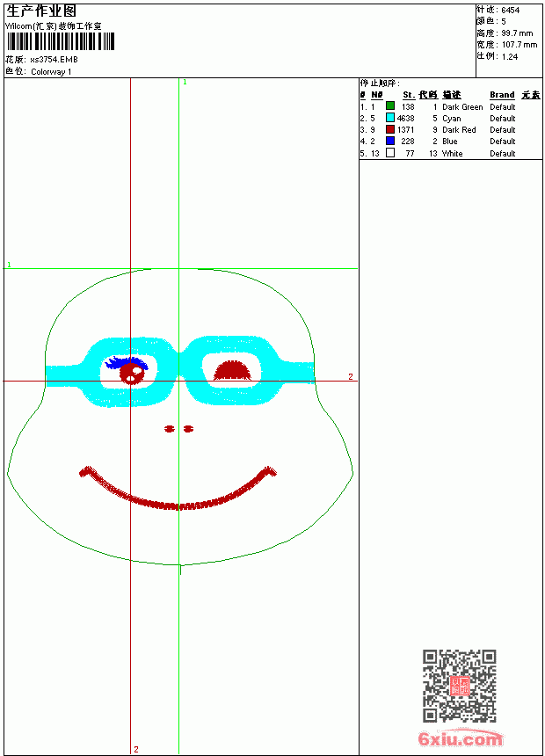The width and height of the screenshot is (545, 756).
Task: Click the Cyan color swatch
Action: point(390,118)
